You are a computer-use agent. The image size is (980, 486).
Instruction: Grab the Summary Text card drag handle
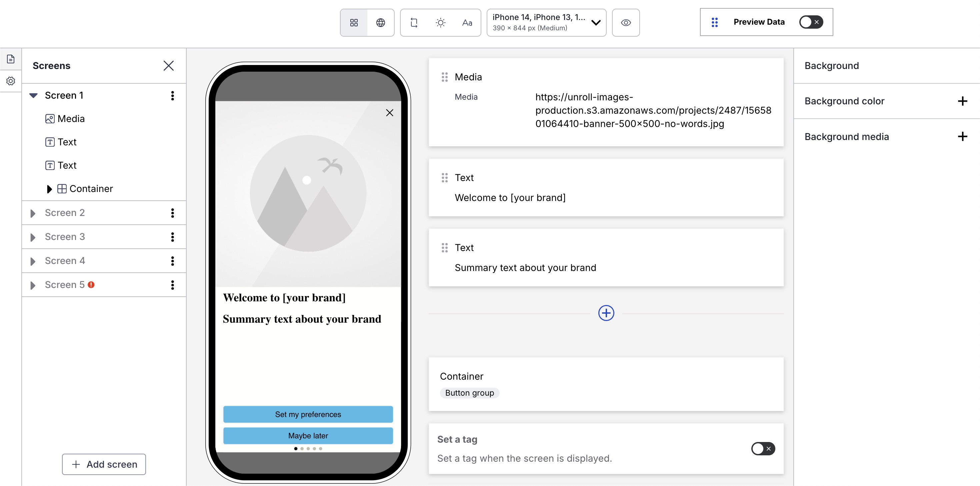(x=444, y=248)
